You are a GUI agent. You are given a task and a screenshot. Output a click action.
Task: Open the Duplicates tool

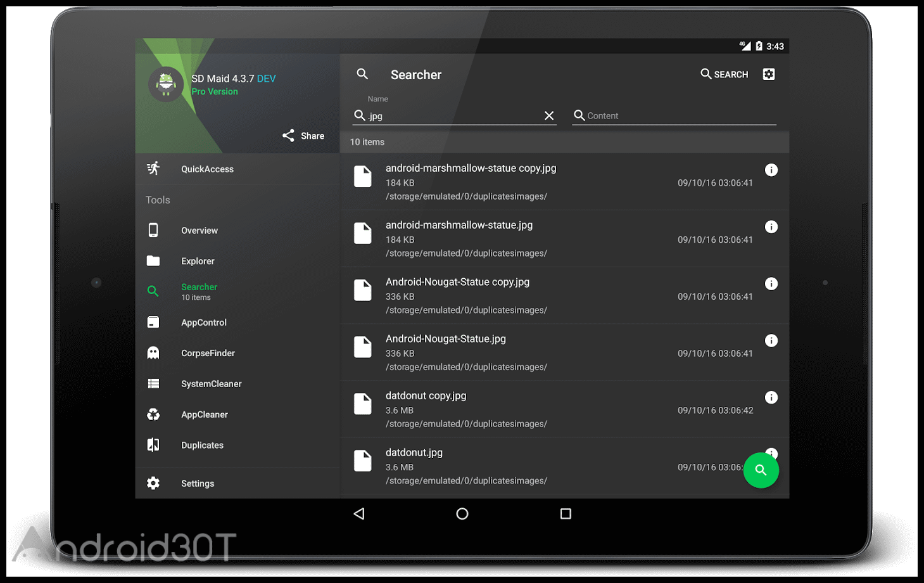(237, 445)
